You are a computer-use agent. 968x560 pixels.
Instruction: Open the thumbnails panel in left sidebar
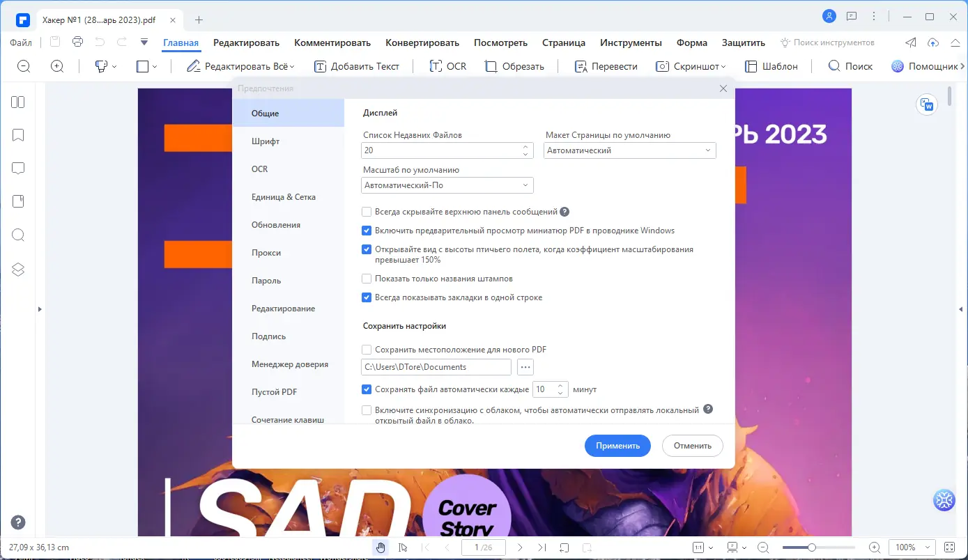click(18, 102)
